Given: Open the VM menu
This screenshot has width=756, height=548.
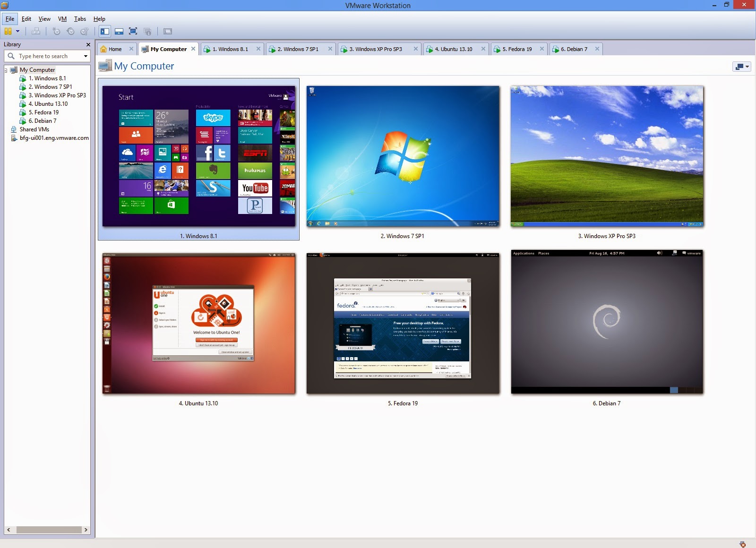Looking at the screenshot, I should [x=62, y=19].
